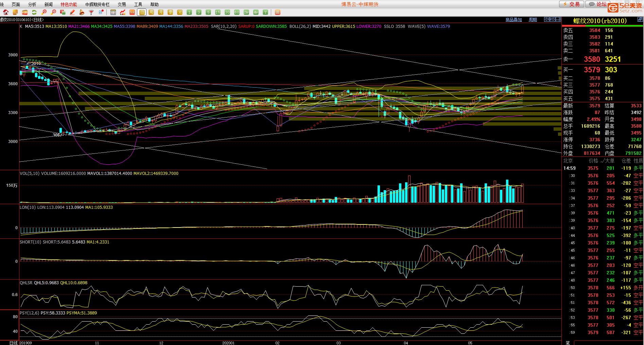The width and height of the screenshot is (644, 345).
Task: Switch to 5-minute period button
Action: (x=208, y=12)
